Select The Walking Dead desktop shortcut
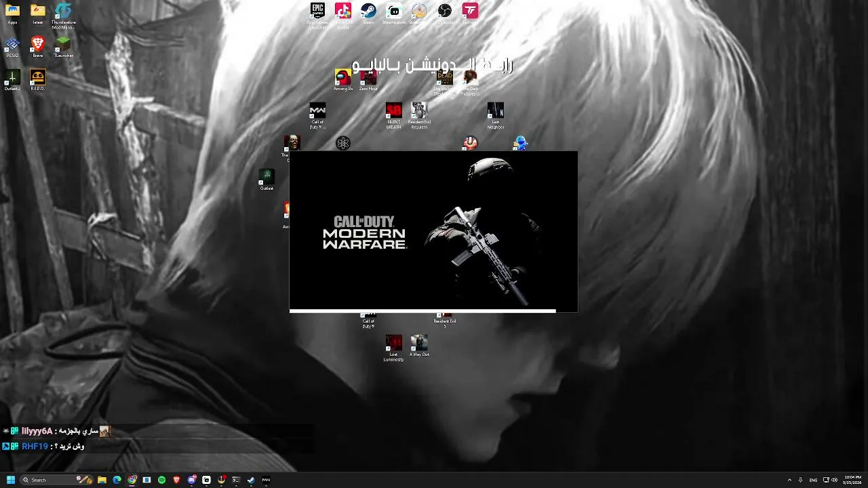 (x=445, y=82)
